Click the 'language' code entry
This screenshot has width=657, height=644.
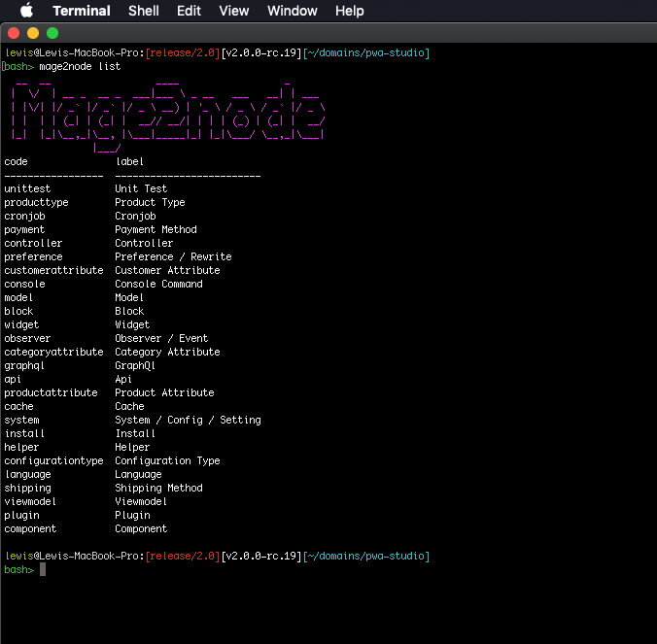tap(28, 475)
